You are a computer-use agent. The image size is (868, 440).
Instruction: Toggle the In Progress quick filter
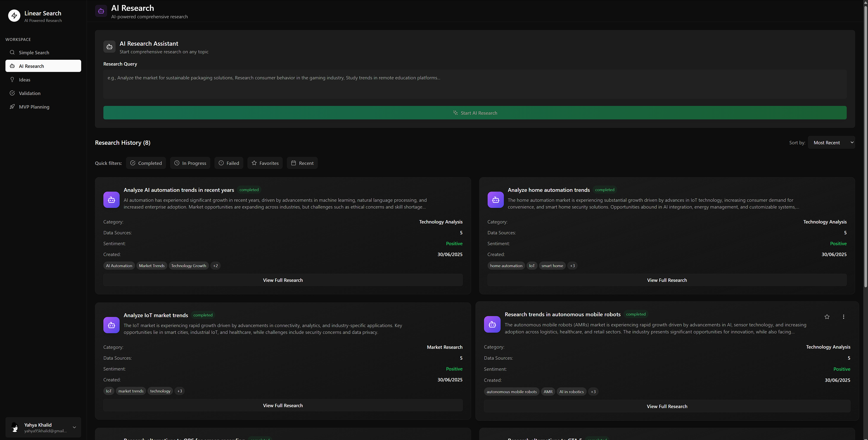tap(190, 163)
